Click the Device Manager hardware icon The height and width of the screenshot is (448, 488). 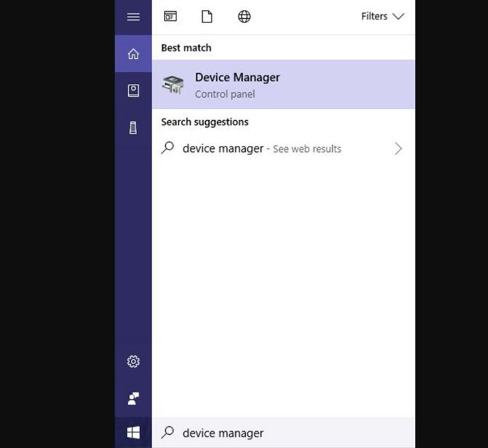(x=173, y=84)
